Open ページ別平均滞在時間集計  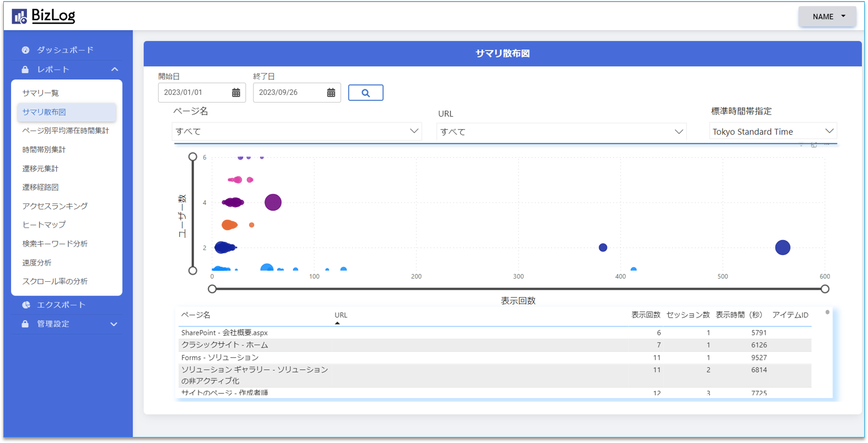coord(66,130)
